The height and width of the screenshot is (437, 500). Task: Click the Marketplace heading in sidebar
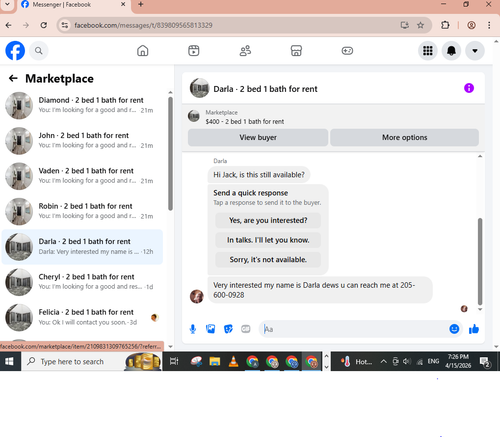(59, 79)
